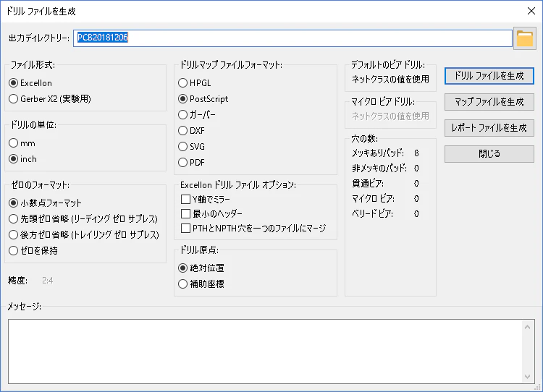This screenshot has width=543, height=392.
Task: Close the ドリル ファイルを生成 dialog with X
Action: (x=531, y=11)
